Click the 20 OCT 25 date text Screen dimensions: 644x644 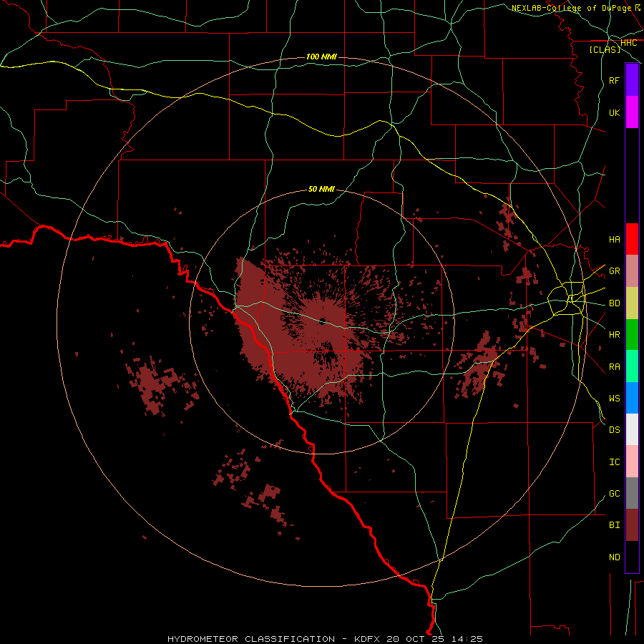(416, 639)
